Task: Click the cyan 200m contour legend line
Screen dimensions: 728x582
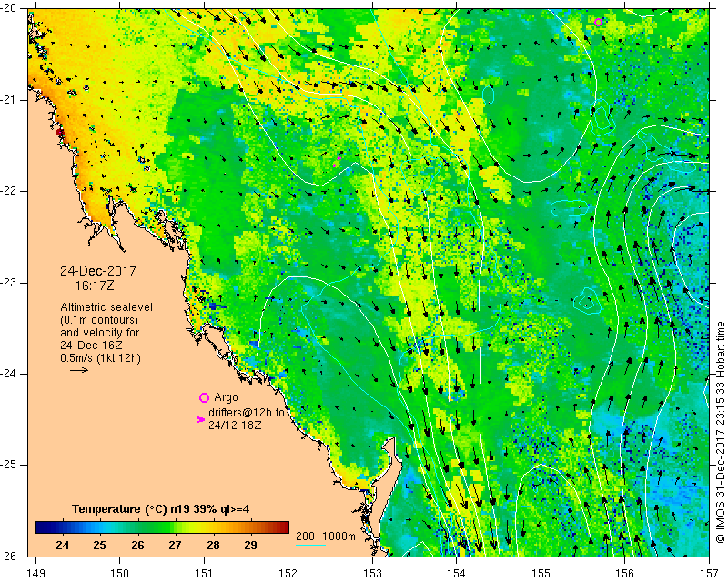Action: coord(310,545)
